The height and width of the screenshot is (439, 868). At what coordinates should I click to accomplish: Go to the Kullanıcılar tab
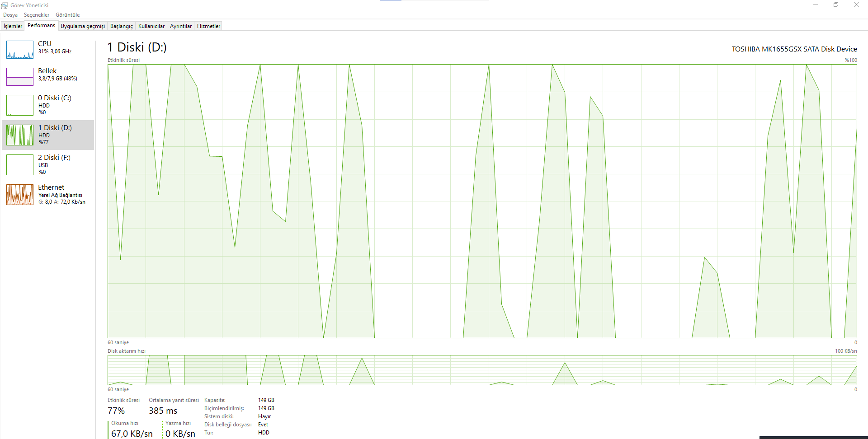click(x=151, y=26)
